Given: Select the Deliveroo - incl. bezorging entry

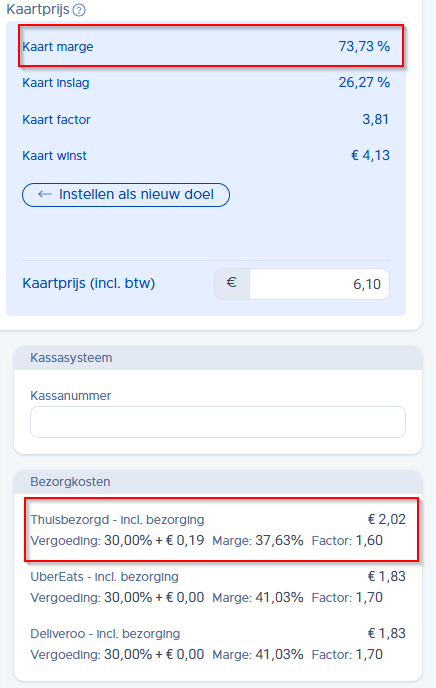Looking at the screenshot, I should (218, 644).
